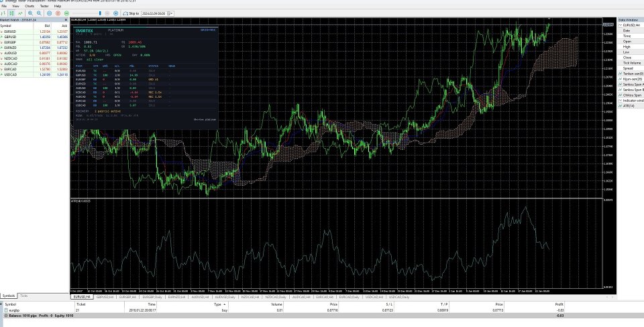The height and width of the screenshot is (327, 644).
Task: Select NZDCAD in Market Watch
Action: (34, 58)
